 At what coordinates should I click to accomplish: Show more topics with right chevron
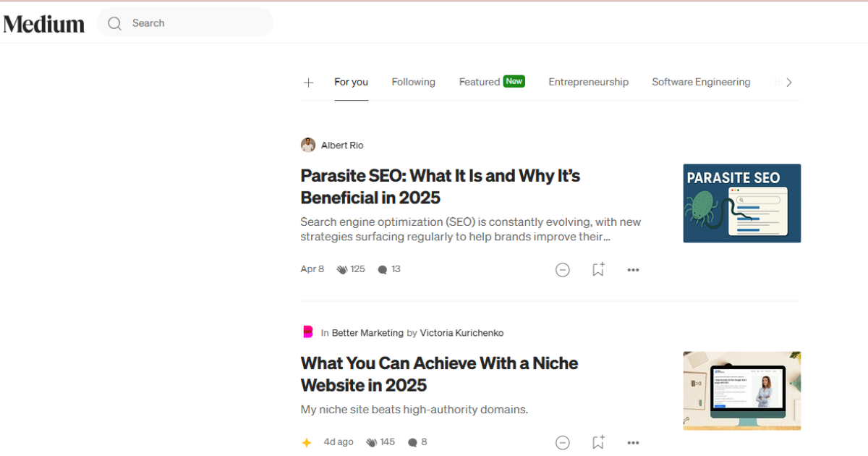click(789, 83)
